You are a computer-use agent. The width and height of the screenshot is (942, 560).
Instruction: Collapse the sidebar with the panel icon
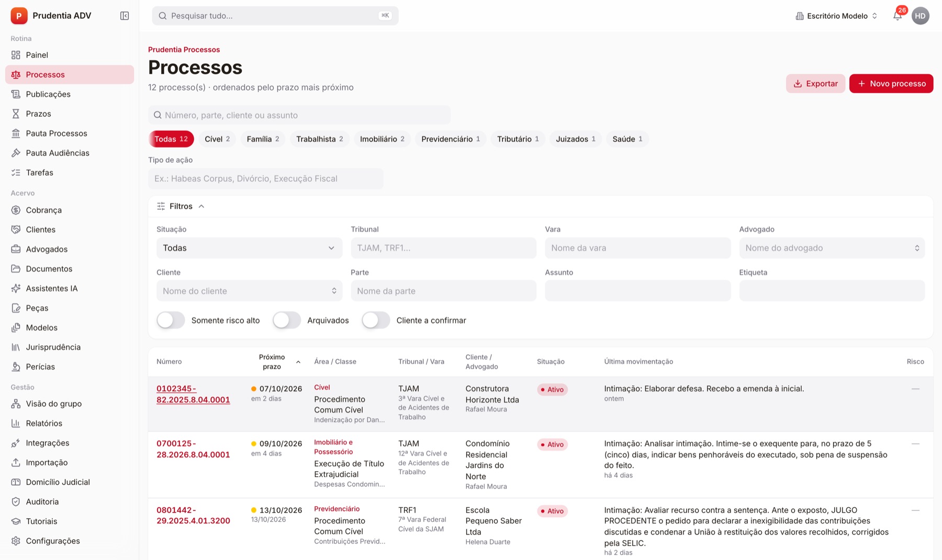[x=125, y=16]
